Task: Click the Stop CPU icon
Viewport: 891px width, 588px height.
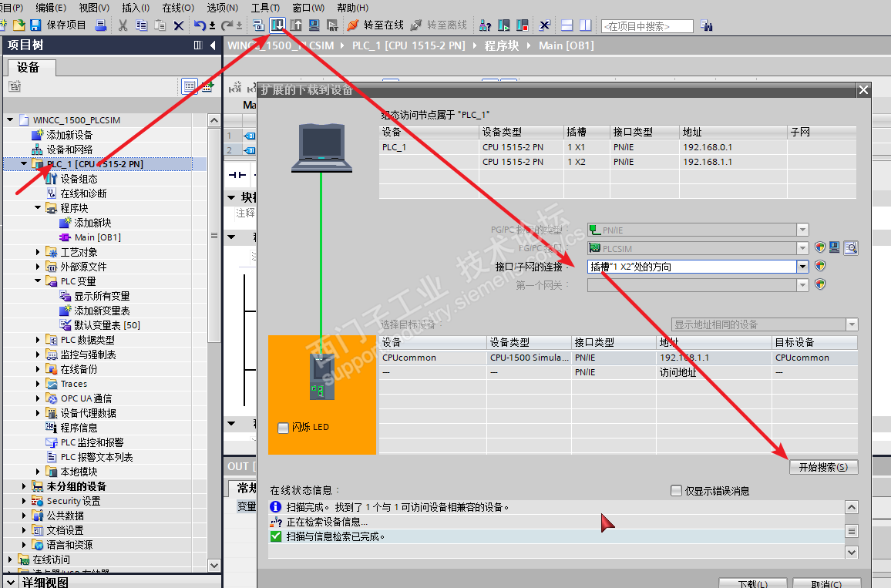Action: [x=523, y=25]
